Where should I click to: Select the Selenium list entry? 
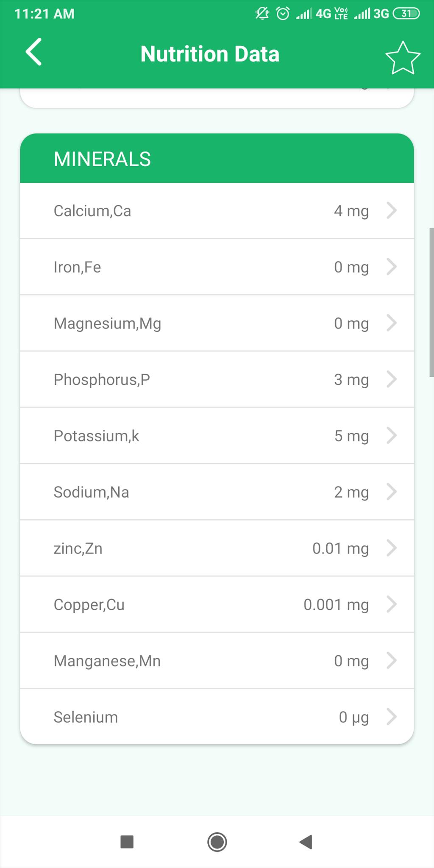coord(217,717)
